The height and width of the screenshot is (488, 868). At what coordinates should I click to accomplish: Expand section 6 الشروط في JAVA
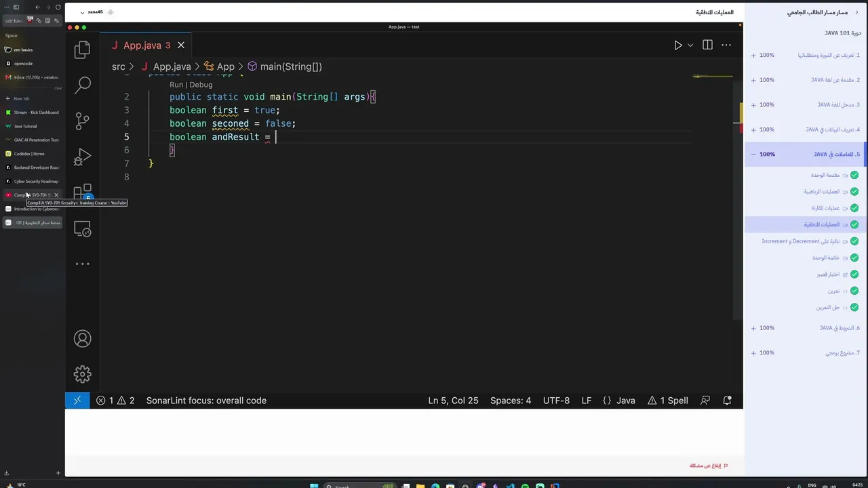pos(753,328)
